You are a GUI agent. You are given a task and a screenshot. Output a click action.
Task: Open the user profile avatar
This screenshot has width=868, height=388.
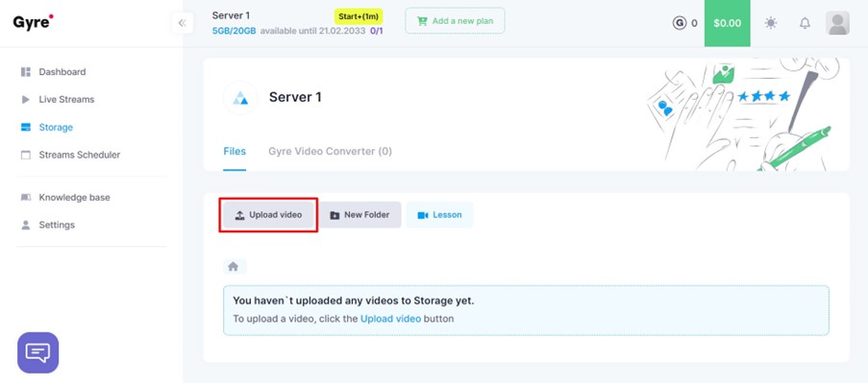pyautogui.click(x=837, y=23)
